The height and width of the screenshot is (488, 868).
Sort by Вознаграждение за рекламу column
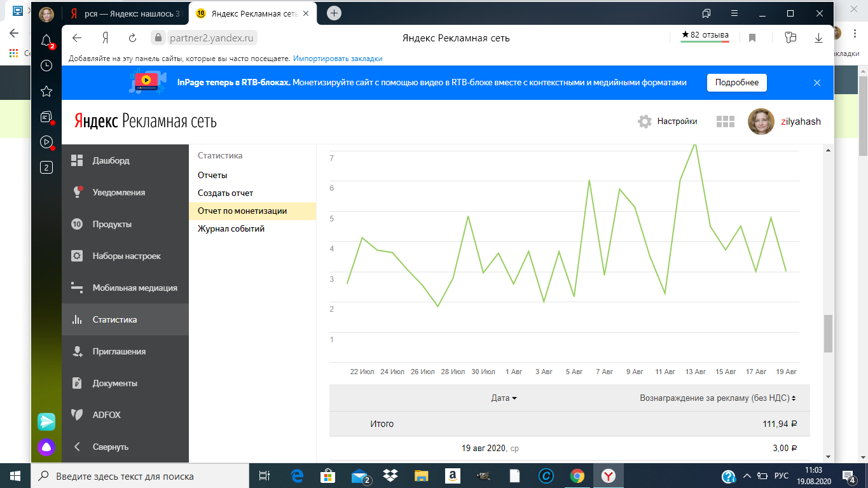718,398
